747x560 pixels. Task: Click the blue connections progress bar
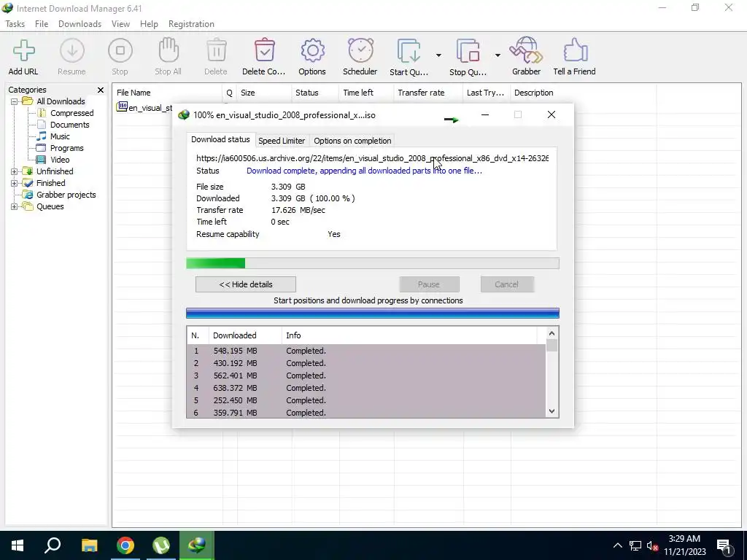coord(373,314)
